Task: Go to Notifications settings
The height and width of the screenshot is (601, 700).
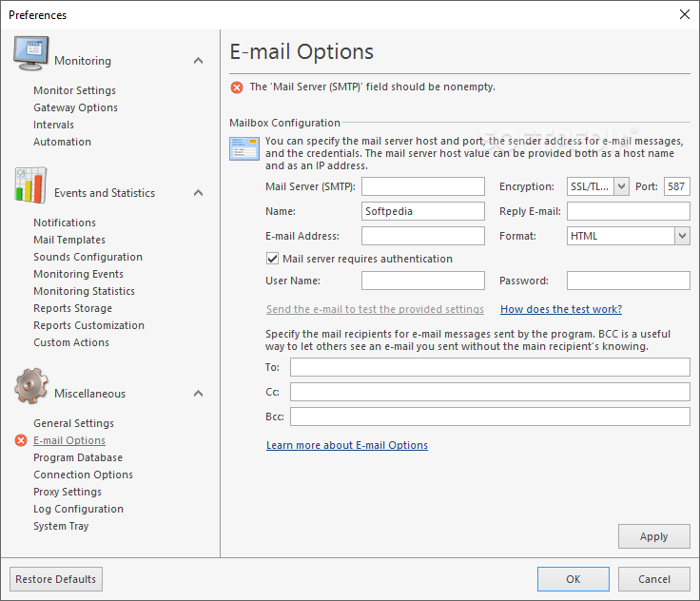Action: click(65, 223)
